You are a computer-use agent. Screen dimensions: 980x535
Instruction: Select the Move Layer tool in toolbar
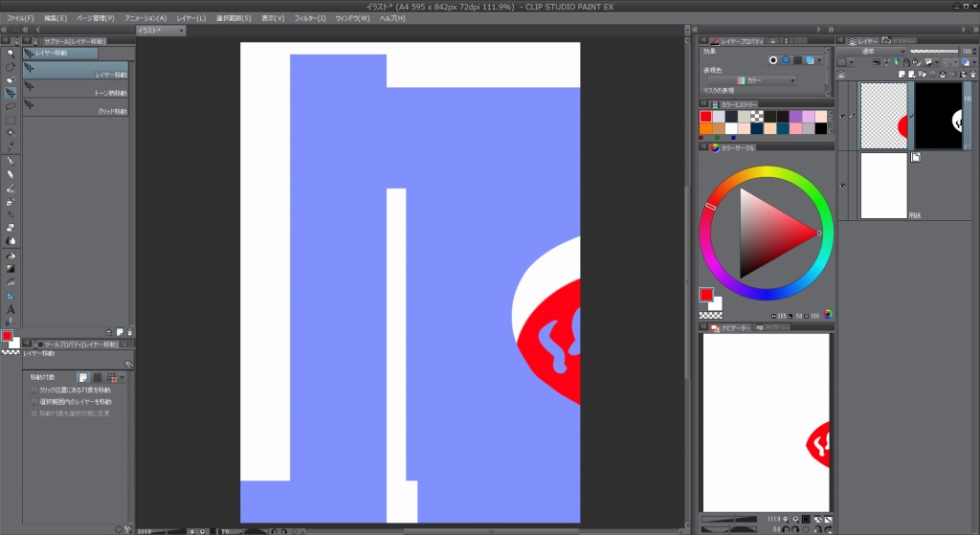pos(11,93)
